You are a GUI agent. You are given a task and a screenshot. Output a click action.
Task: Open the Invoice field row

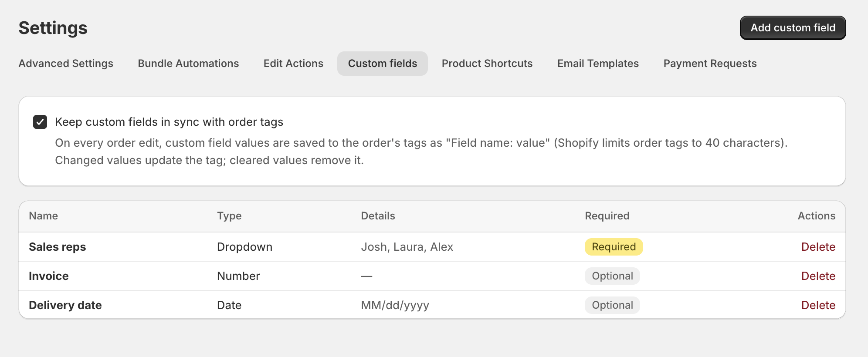(432, 276)
